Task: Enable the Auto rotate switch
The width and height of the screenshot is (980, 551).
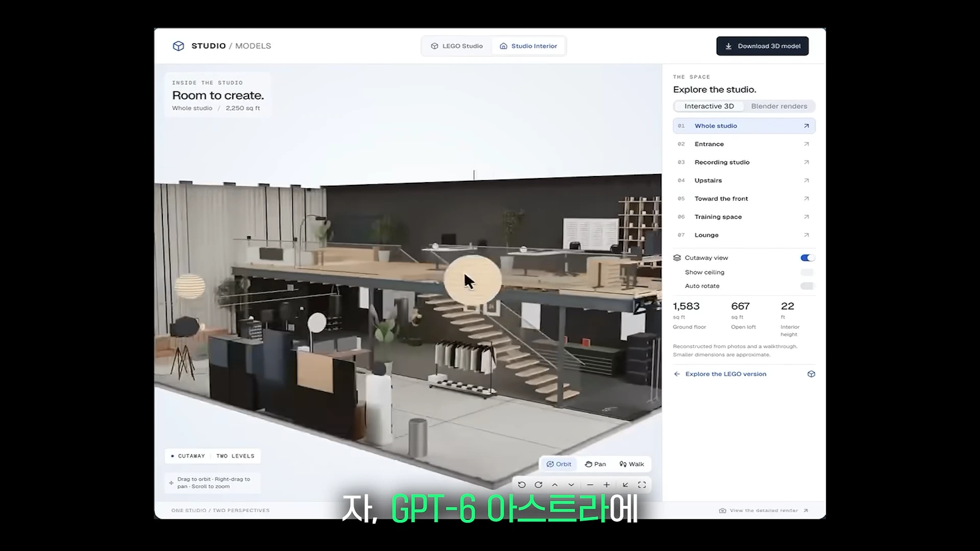Action: 807,286
